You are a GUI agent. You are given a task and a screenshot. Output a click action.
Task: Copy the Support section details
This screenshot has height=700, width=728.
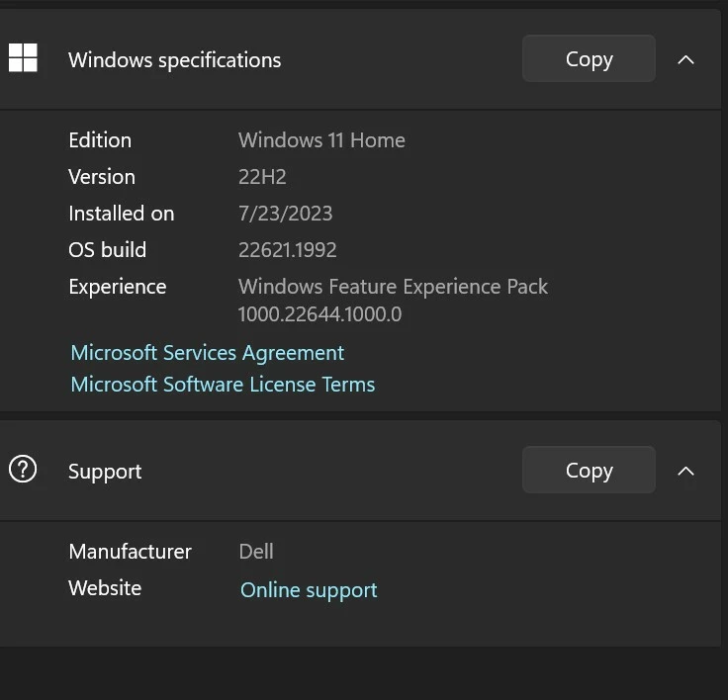[x=589, y=470]
